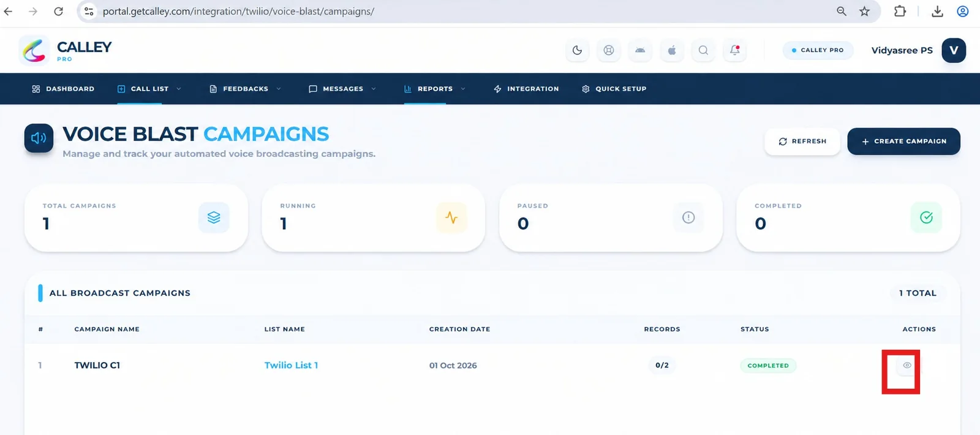
Task: Toggle dark mode moon icon
Action: click(577, 50)
